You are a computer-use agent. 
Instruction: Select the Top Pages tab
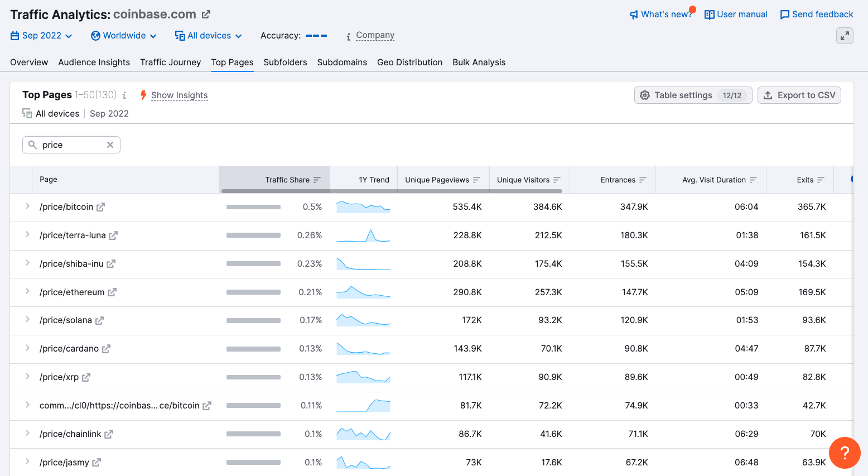coord(232,62)
